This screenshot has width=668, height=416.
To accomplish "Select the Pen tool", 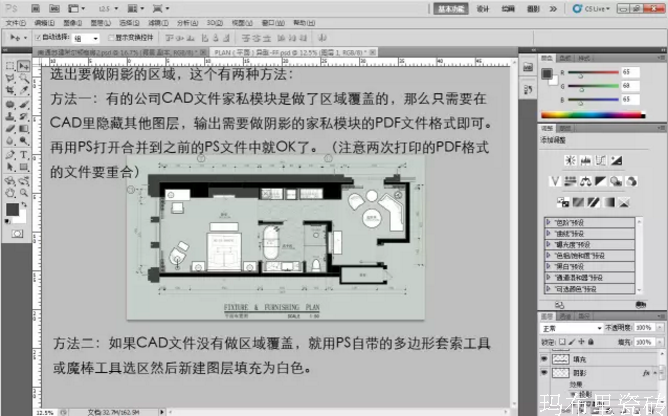I will [x=10, y=155].
